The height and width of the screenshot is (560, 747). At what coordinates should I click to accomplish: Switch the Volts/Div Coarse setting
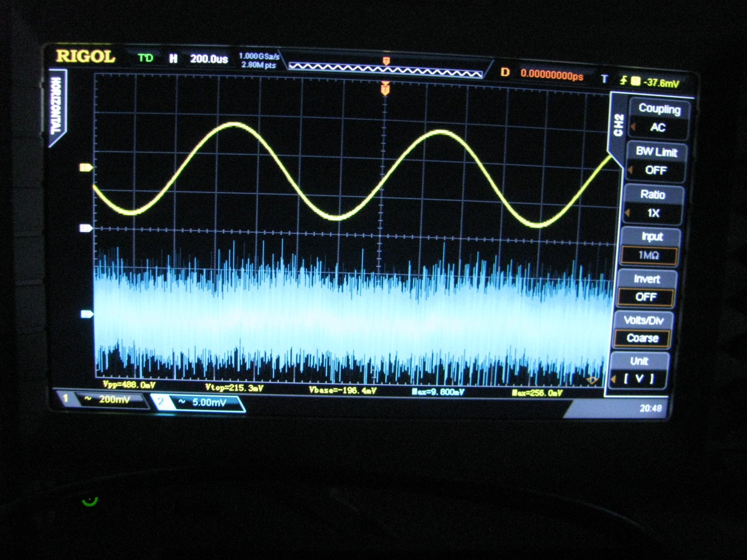pyautogui.click(x=643, y=329)
